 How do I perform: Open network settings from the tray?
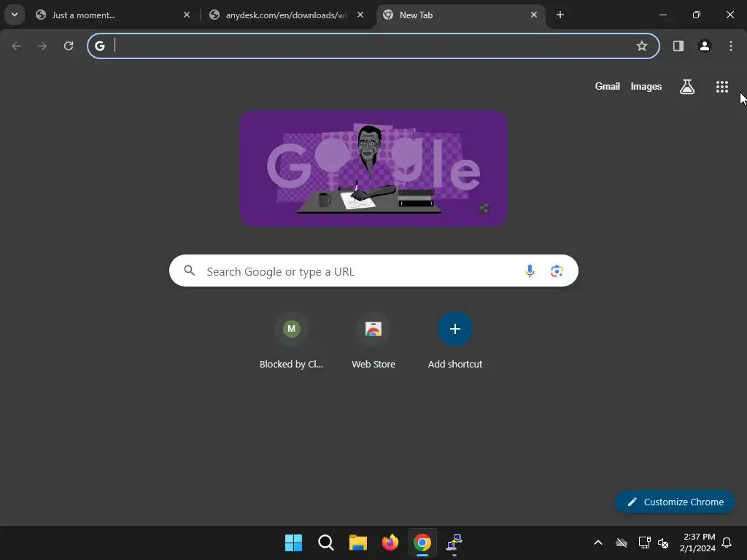(644, 542)
